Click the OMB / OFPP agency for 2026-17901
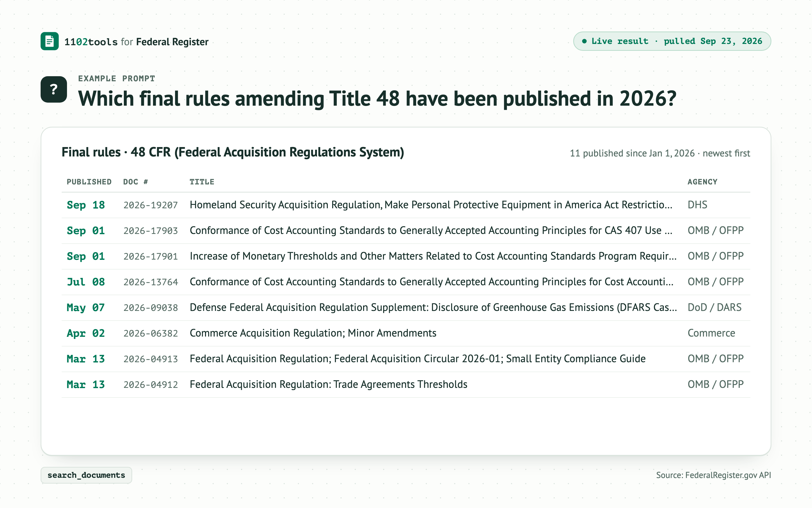The width and height of the screenshot is (812, 508). (x=716, y=256)
